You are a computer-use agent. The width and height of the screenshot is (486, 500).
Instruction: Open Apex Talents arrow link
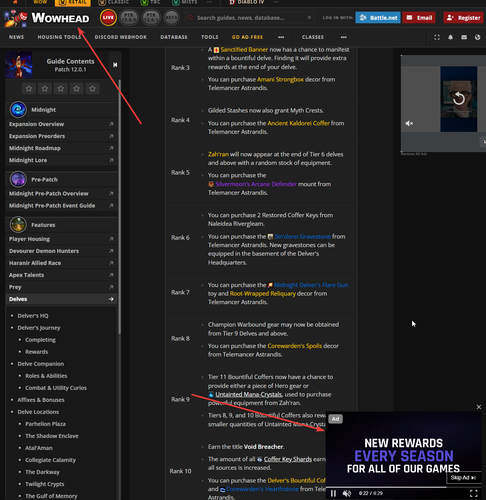(x=111, y=275)
